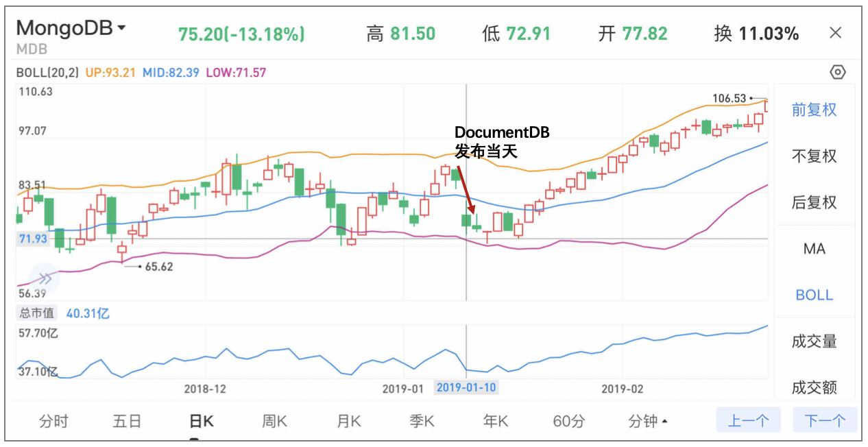Click the MID:82.39 value

pyautogui.click(x=171, y=72)
